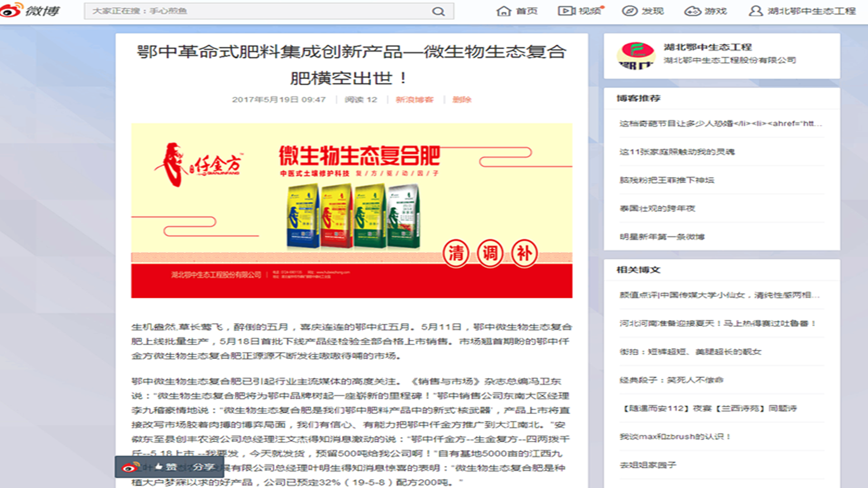Click 删除 delete link under title
868x488 pixels.
[x=462, y=99]
